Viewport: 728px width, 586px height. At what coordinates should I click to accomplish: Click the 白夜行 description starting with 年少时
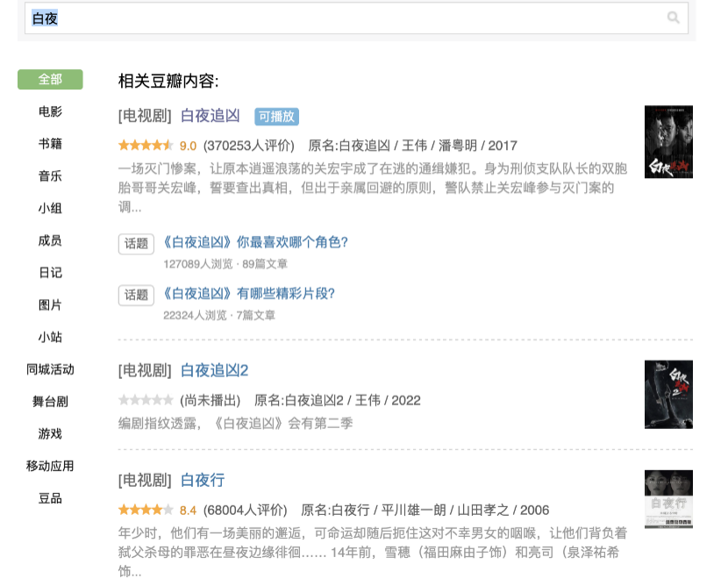(x=373, y=552)
